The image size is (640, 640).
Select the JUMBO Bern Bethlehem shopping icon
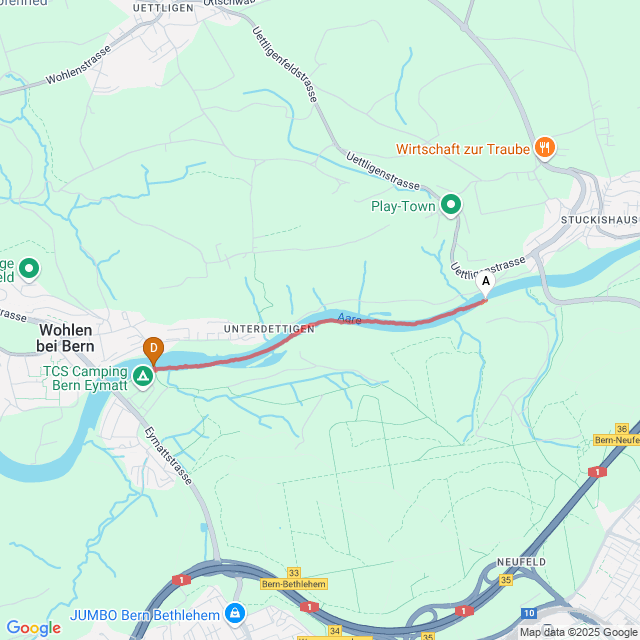(235, 614)
